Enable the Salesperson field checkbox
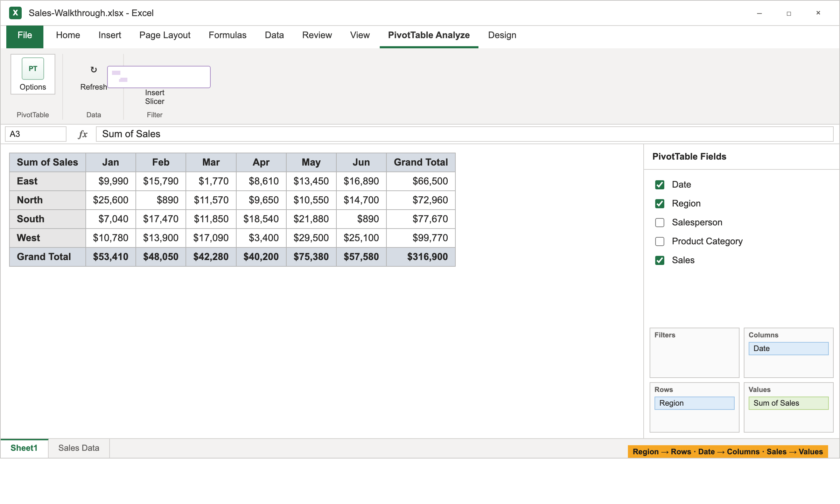 click(660, 223)
